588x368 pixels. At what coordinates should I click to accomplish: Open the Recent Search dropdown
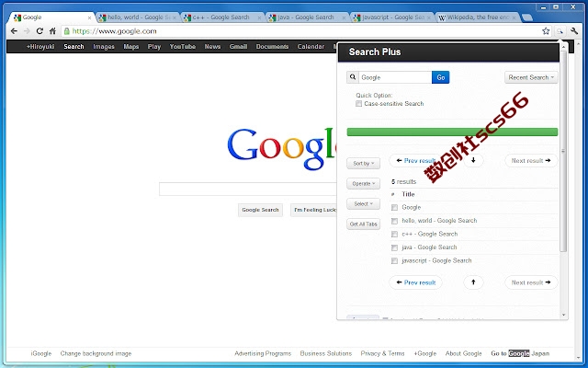[531, 77]
